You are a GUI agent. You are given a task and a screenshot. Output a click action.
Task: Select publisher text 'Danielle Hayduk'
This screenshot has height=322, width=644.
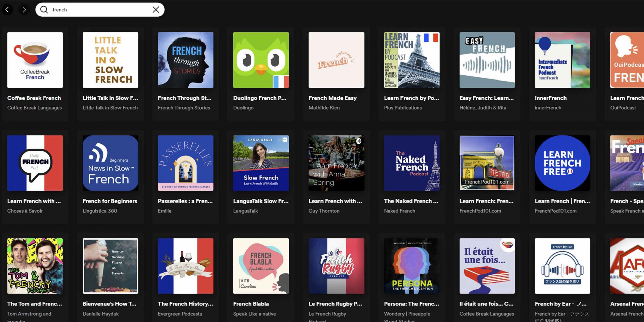101,314
